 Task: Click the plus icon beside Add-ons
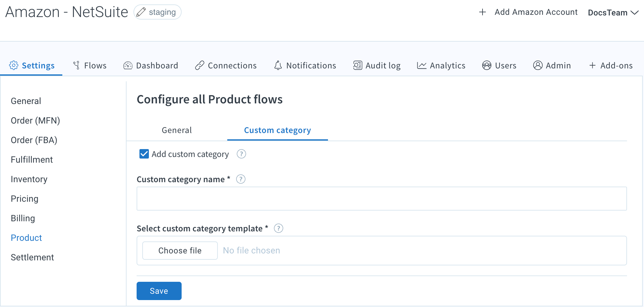point(592,65)
